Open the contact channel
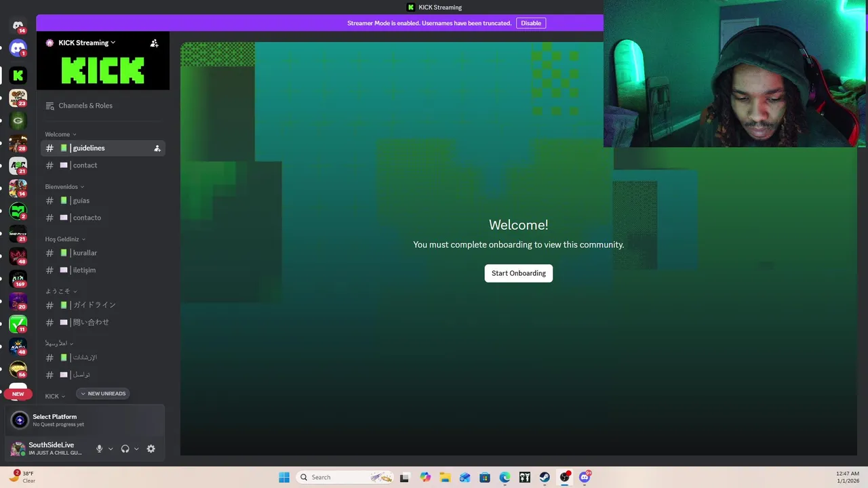Image resolution: width=868 pixels, height=488 pixels. click(x=102, y=165)
